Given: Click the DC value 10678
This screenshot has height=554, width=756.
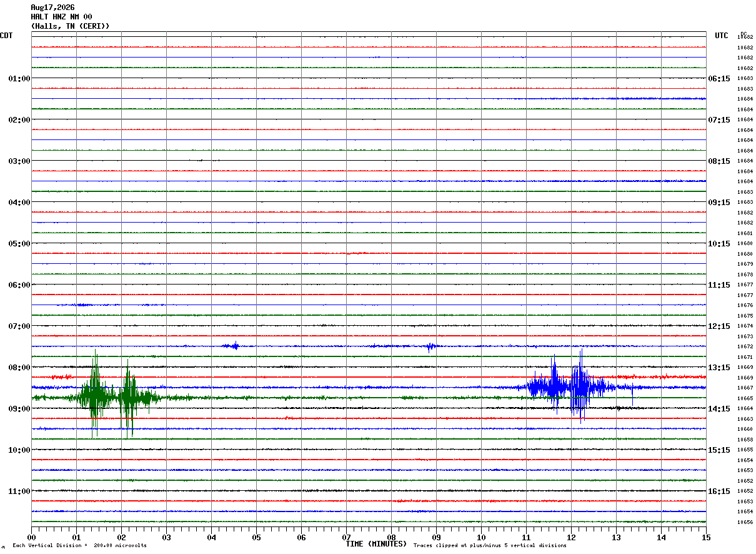Looking at the screenshot, I should [x=745, y=274].
